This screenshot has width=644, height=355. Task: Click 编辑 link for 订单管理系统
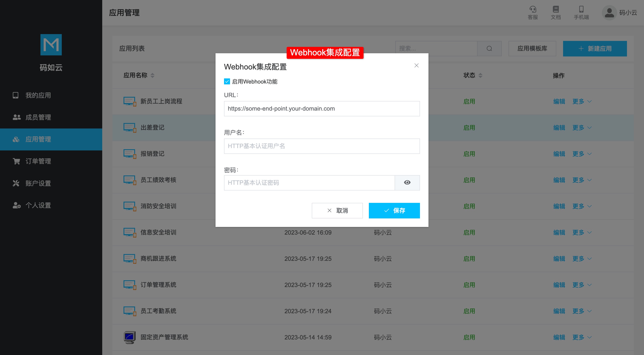click(559, 285)
